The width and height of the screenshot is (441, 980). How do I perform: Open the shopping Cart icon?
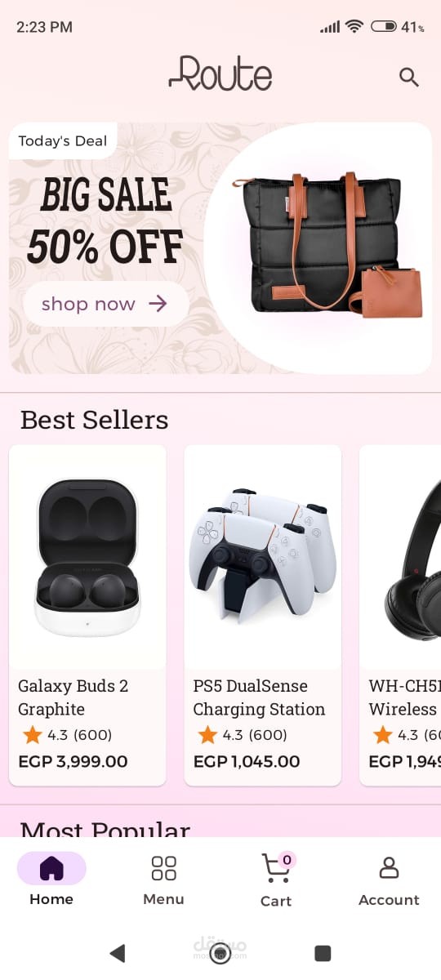[x=276, y=868]
